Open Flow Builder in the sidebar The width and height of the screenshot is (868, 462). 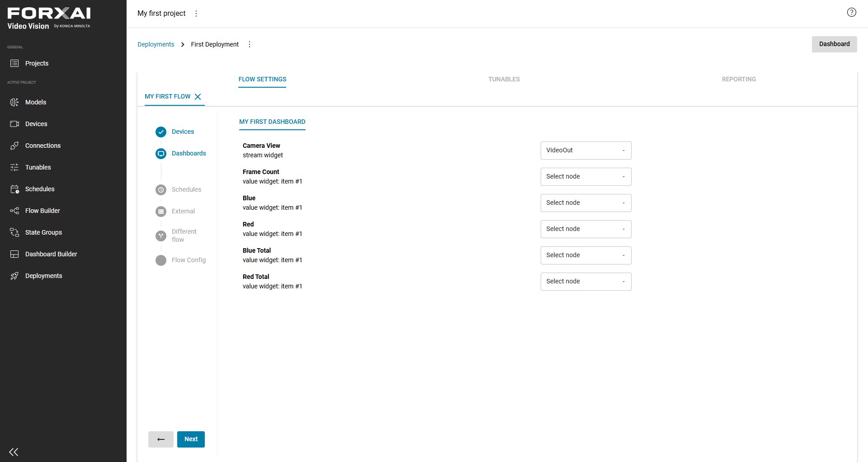pyautogui.click(x=42, y=211)
